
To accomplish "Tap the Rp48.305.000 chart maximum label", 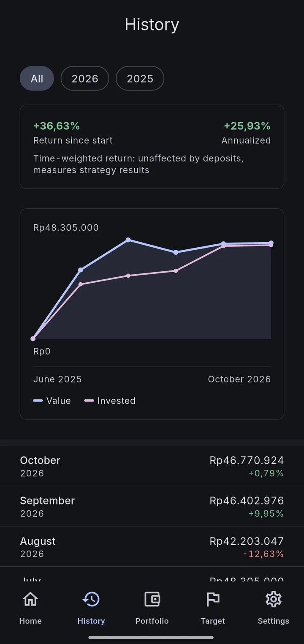I will pos(66,227).
